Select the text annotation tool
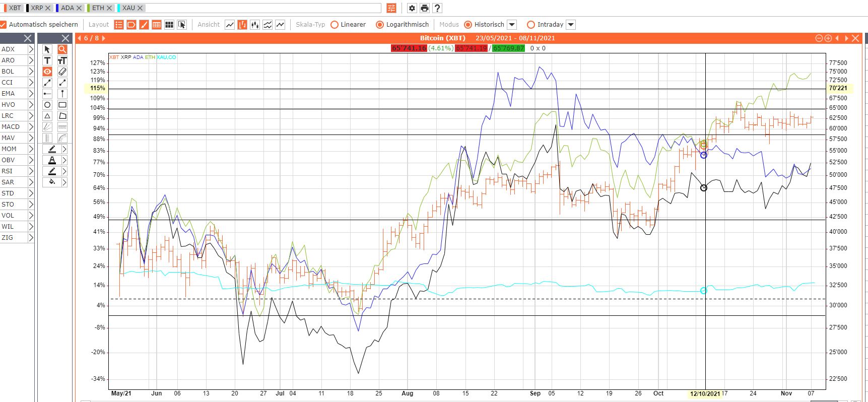Viewport: 868px width, 402px height. 47,60
